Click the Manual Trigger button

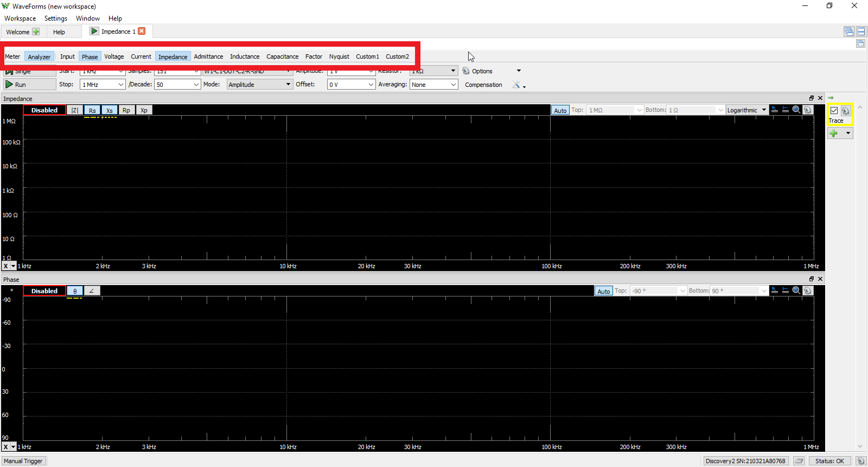pyautogui.click(x=23, y=461)
